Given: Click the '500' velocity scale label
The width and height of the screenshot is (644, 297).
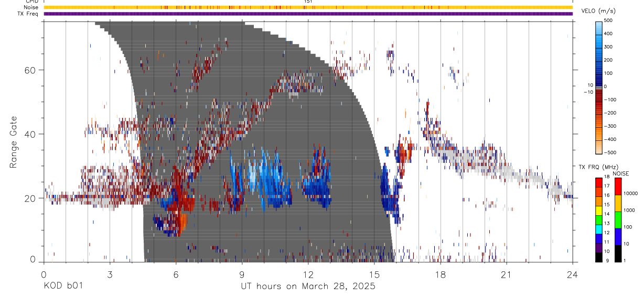Looking at the screenshot, I should 608,20.
